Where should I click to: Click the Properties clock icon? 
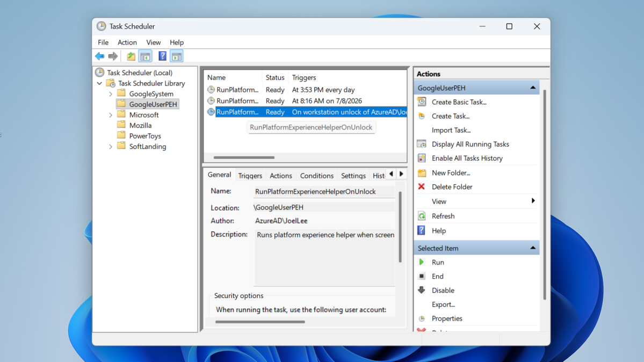pyautogui.click(x=422, y=319)
